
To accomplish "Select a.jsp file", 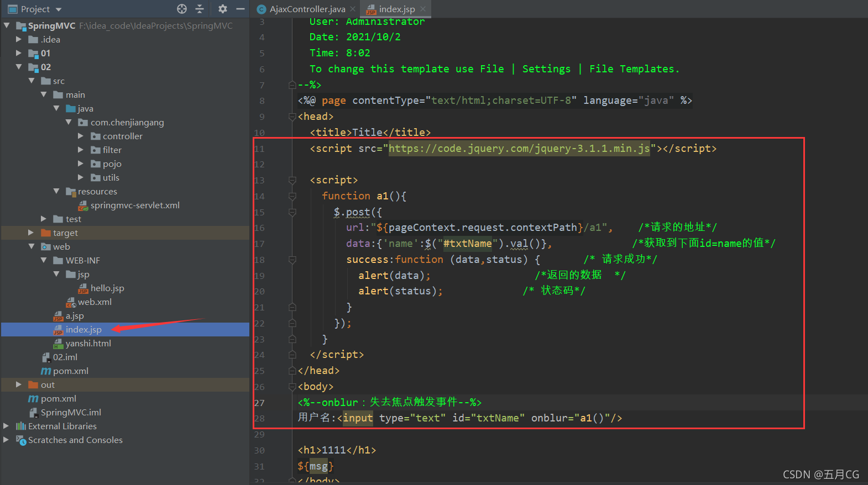I will click(75, 316).
